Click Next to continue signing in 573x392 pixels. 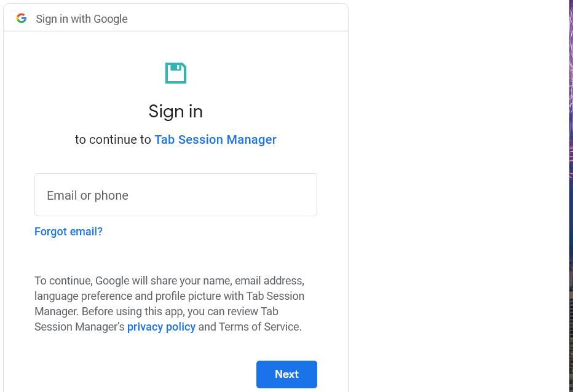pyautogui.click(x=286, y=374)
